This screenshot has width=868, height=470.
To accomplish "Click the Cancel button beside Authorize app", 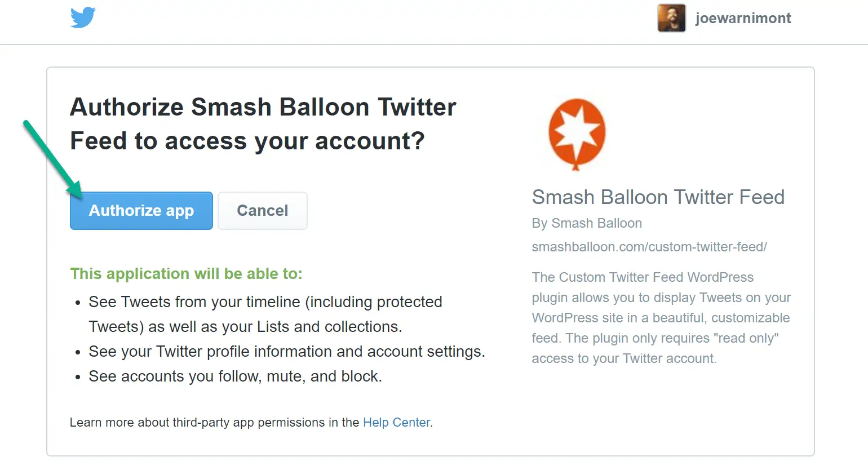I will (262, 210).
